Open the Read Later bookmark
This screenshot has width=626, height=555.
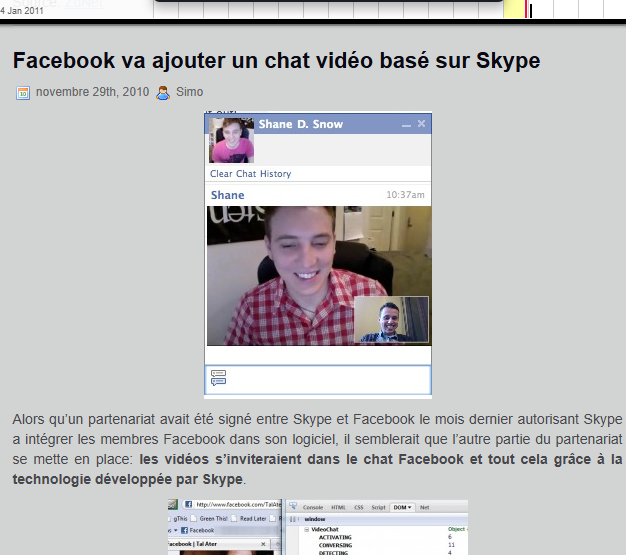pyautogui.click(x=249, y=519)
